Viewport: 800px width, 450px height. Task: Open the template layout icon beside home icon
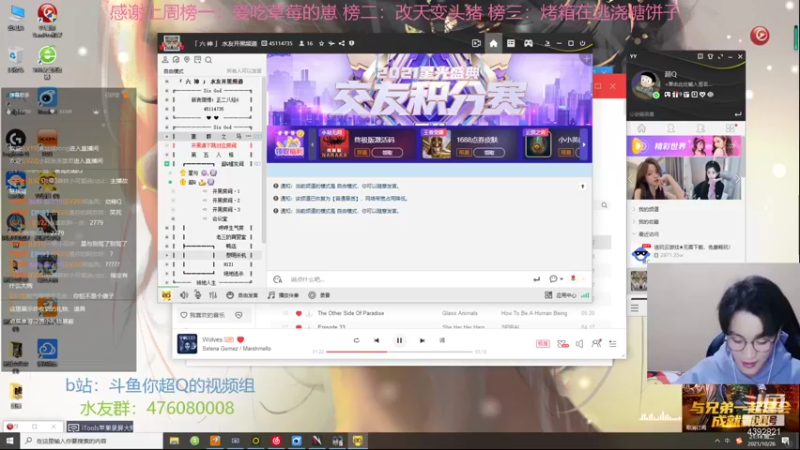point(511,43)
